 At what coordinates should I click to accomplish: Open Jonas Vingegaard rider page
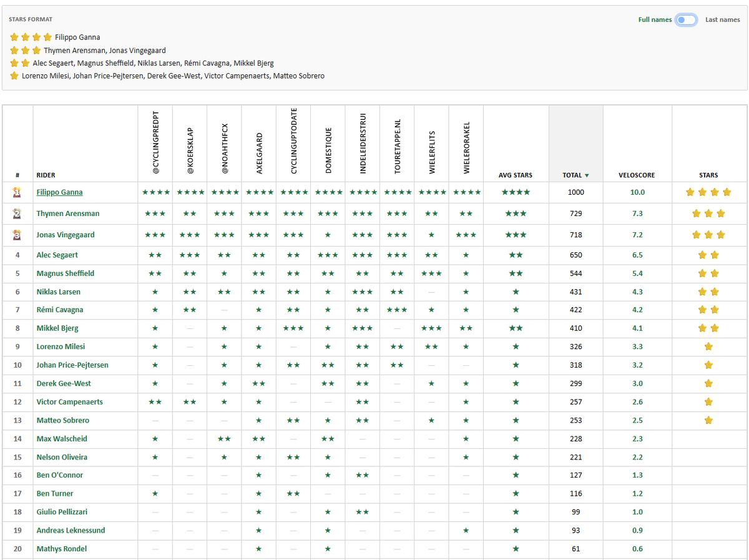[x=66, y=235]
